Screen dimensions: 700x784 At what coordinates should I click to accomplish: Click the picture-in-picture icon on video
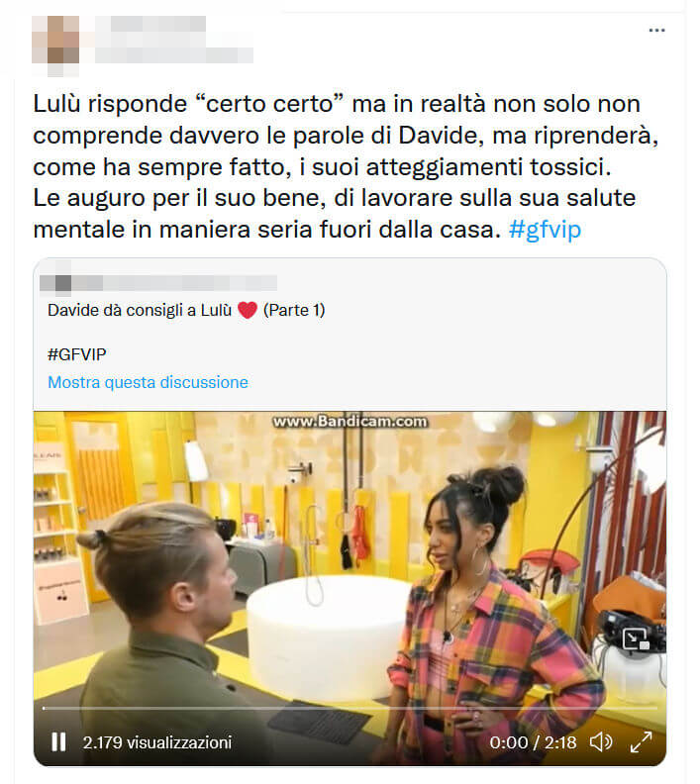click(x=635, y=639)
